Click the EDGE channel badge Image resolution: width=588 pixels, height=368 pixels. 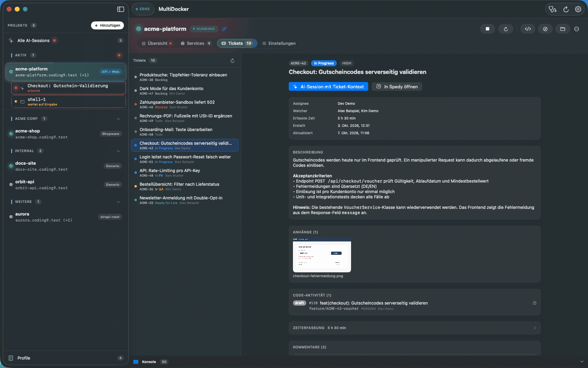pyautogui.click(x=143, y=9)
